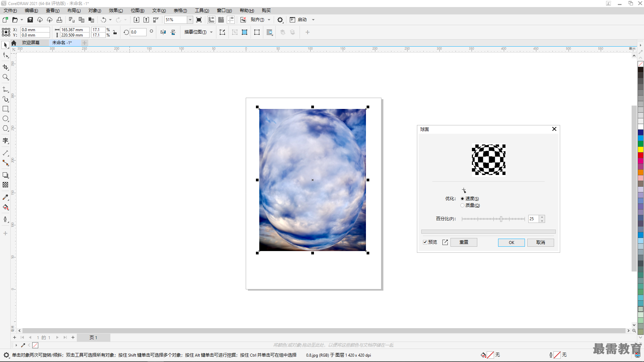Screen dimensions: 644x362
Task: Select the Artistic Media tool
Action: (5, 99)
